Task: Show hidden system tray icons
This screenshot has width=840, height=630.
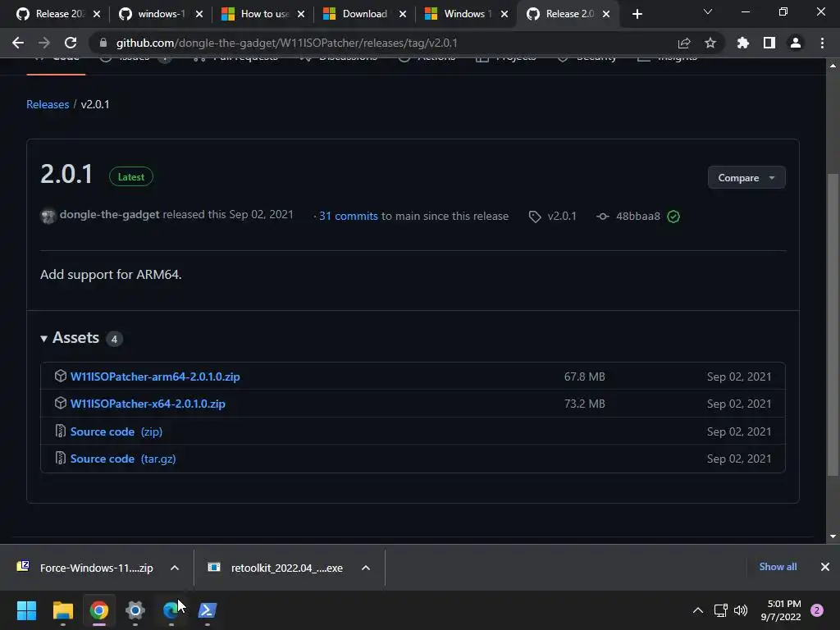Action: 698,610
